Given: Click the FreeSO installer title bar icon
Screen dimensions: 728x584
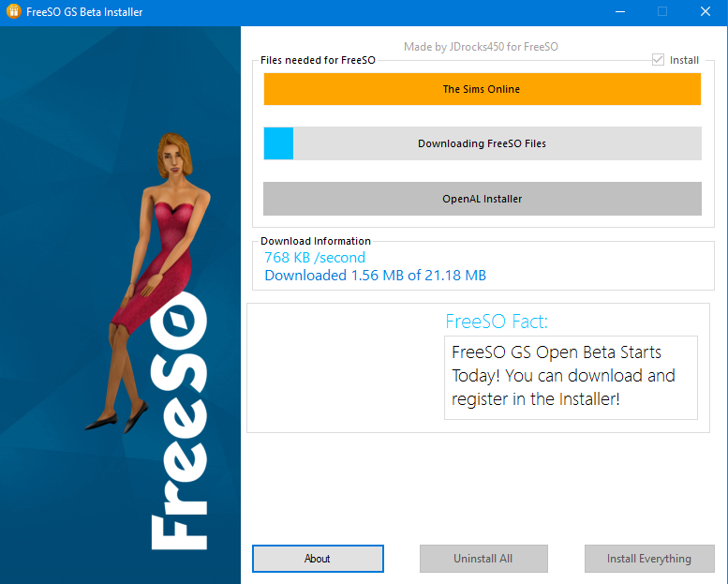Looking at the screenshot, I should point(13,12).
